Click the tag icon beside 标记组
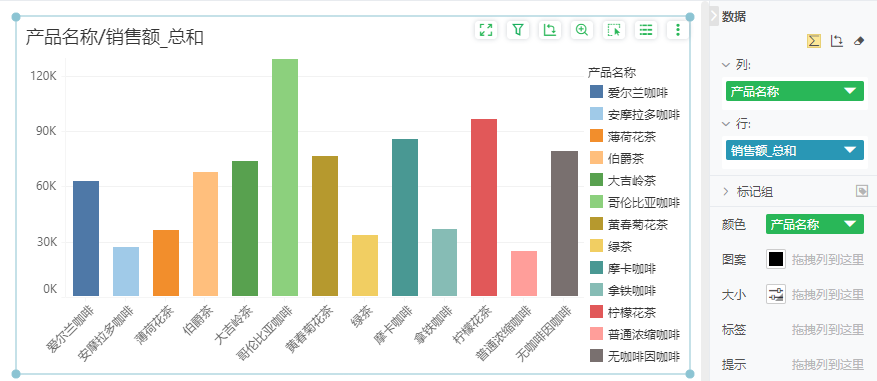The height and width of the screenshot is (381, 877). point(862,192)
